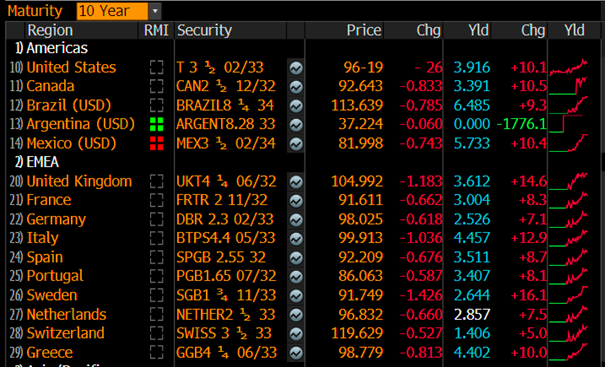
Task: Open chart icon for United States T 3½ 02/33
Action: (x=296, y=68)
